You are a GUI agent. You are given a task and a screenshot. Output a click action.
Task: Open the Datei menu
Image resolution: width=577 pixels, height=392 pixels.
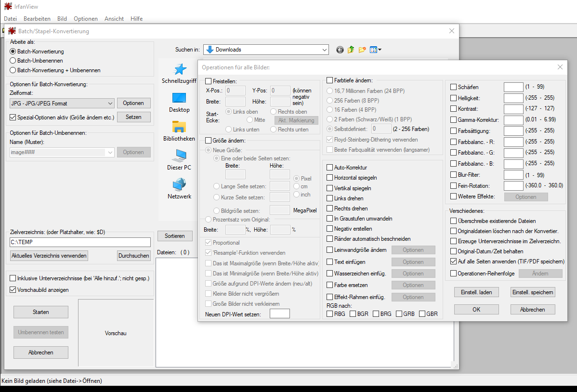(10, 19)
